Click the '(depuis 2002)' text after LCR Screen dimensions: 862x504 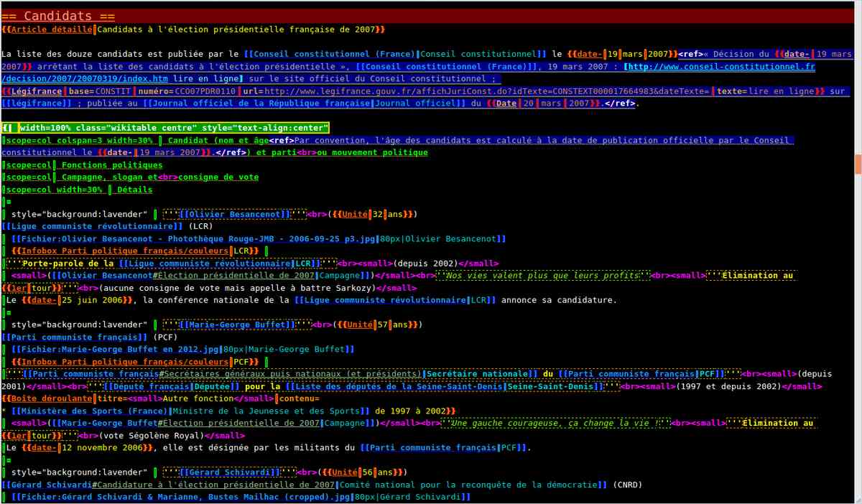tap(425, 263)
